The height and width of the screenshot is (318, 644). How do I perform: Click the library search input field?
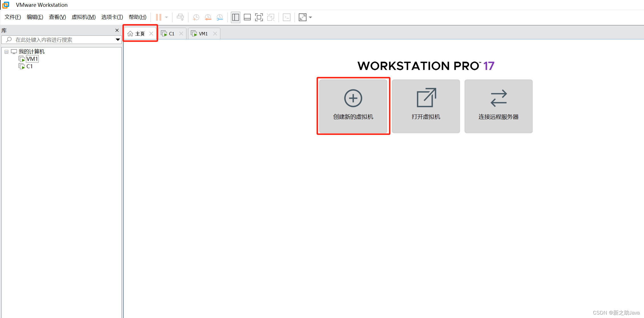pyautogui.click(x=61, y=40)
